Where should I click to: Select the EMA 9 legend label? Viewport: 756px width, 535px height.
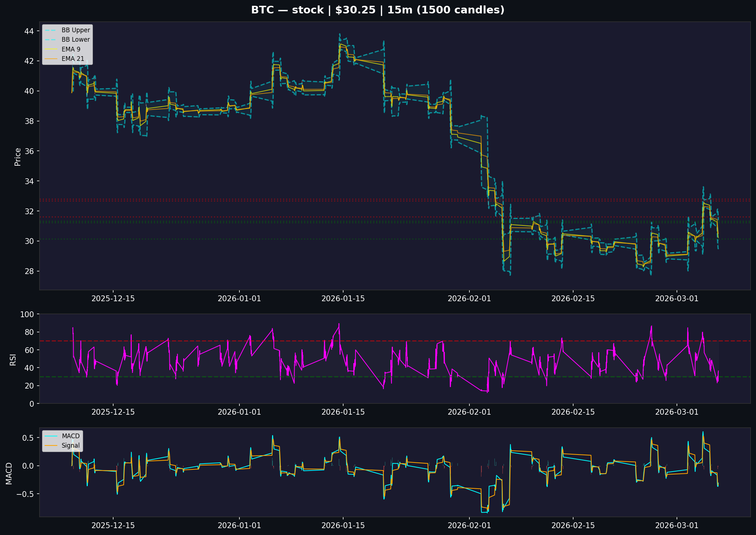pos(71,49)
